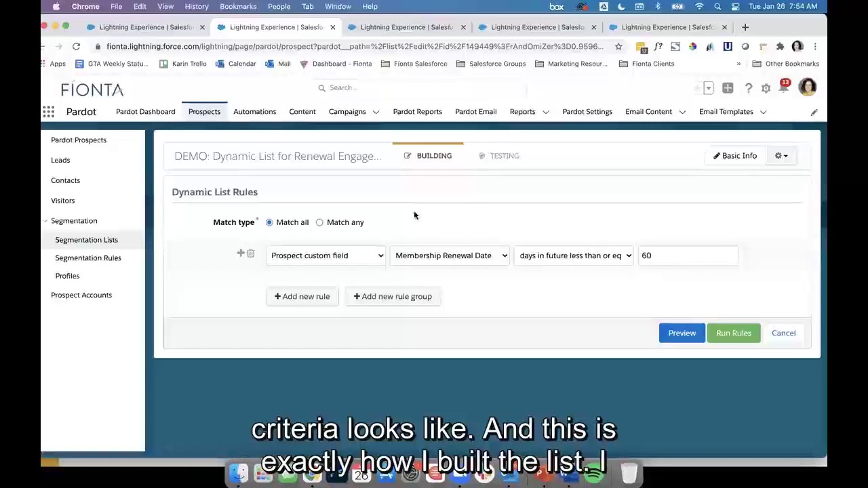This screenshot has height=488, width=868.
Task: Select the Match any radio button
Action: (319, 222)
